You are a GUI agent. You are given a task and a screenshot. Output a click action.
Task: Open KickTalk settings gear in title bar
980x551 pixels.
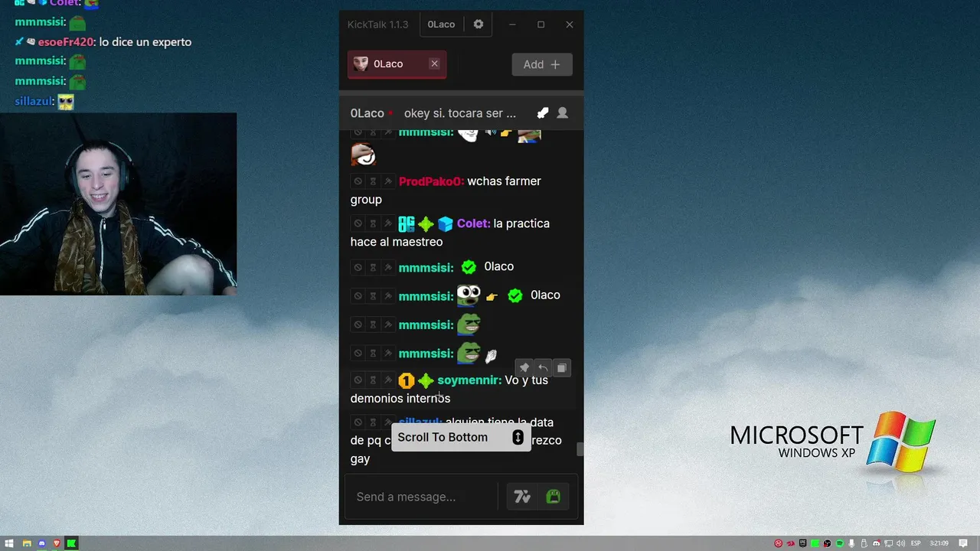pyautogui.click(x=479, y=24)
